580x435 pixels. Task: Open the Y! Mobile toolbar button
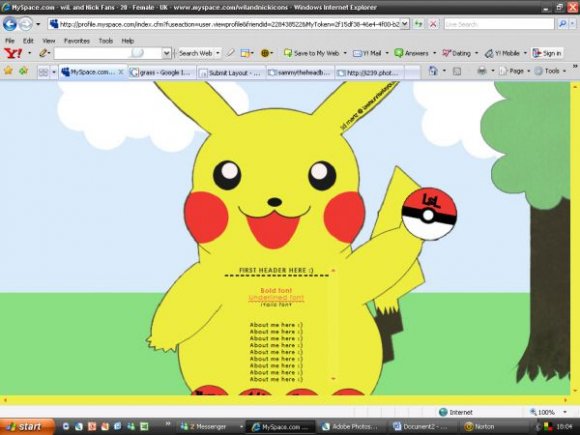[502, 53]
